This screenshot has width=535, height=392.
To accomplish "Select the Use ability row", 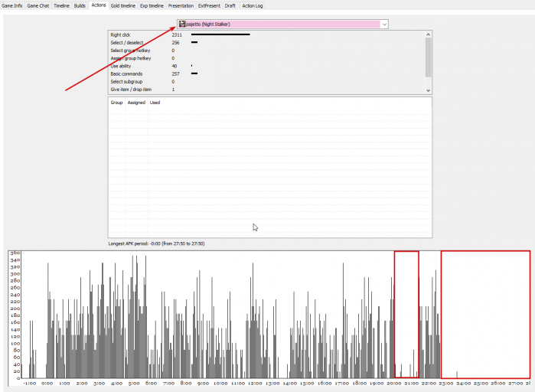I will click(x=266, y=66).
